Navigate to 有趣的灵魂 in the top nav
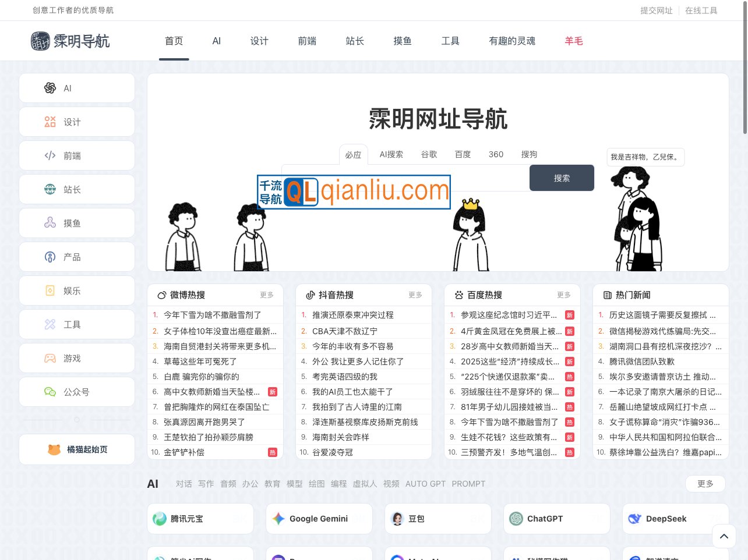748x560 pixels. coord(512,41)
